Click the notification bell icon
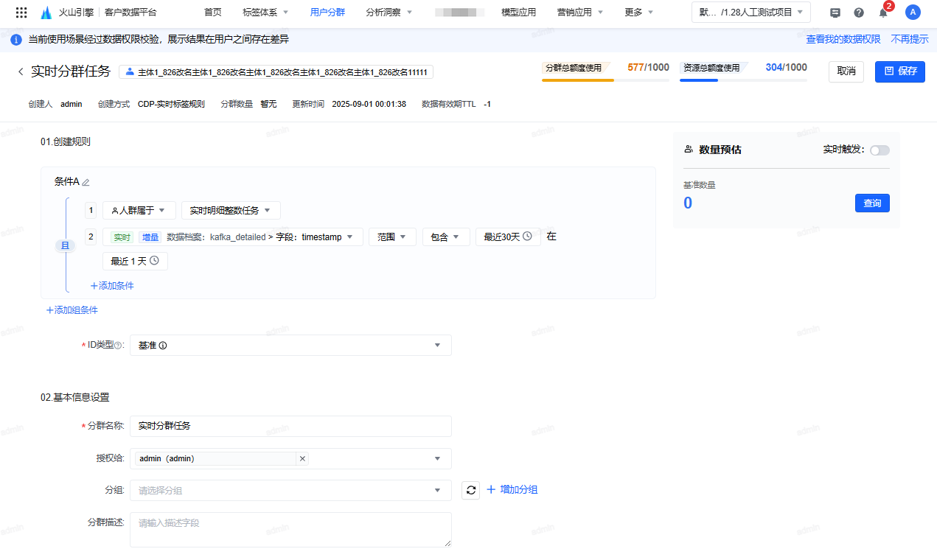This screenshot has height=560, width=937. click(883, 13)
